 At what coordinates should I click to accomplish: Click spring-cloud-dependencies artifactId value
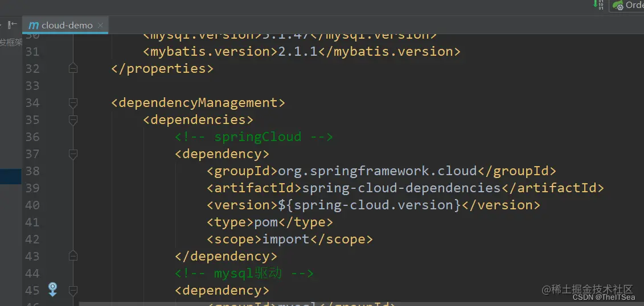click(x=401, y=188)
